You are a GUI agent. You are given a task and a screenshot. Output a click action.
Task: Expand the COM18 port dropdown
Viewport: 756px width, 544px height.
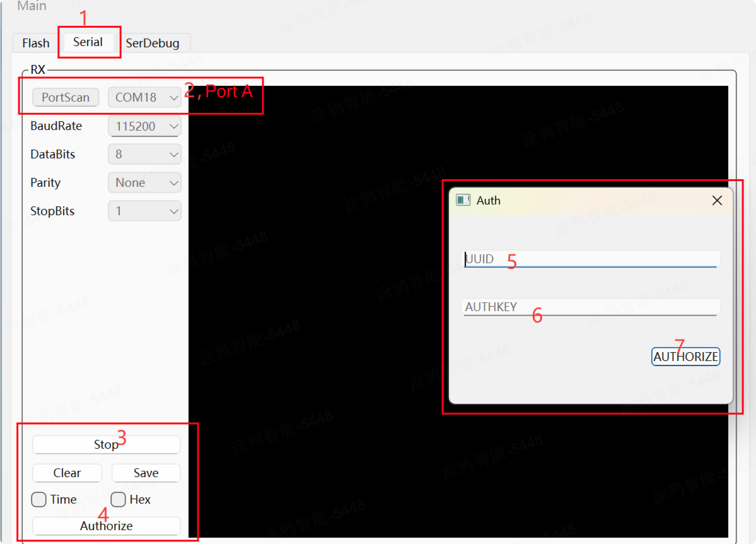coord(144,98)
